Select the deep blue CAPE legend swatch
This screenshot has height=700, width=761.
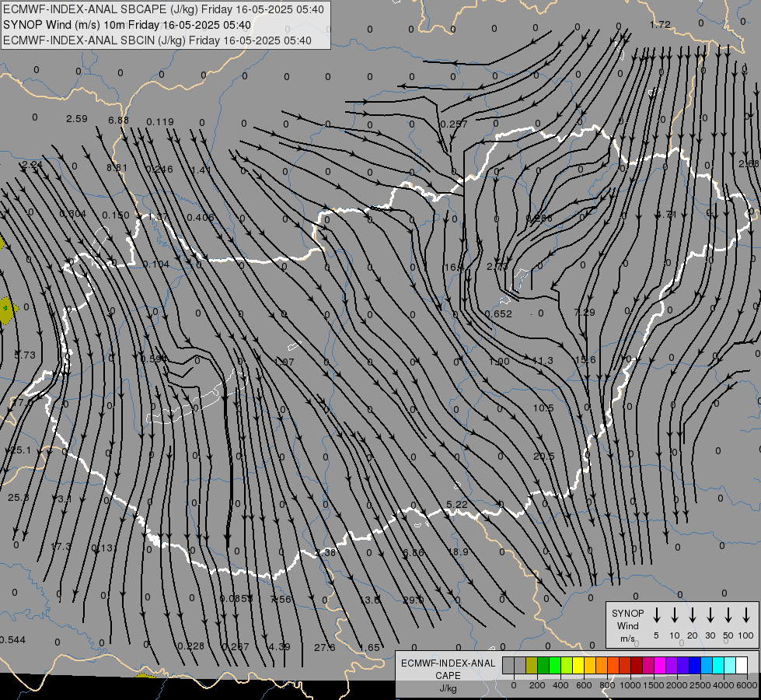coord(694,665)
